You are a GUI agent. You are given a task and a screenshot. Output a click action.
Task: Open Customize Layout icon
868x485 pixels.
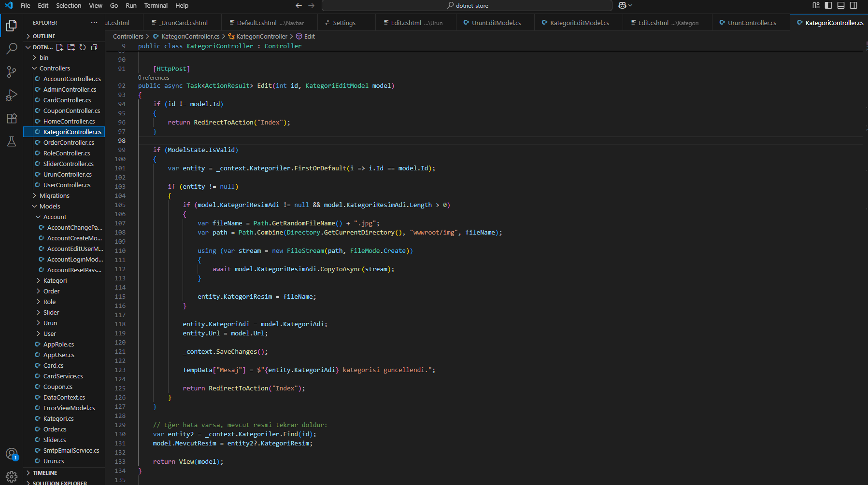[816, 5]
